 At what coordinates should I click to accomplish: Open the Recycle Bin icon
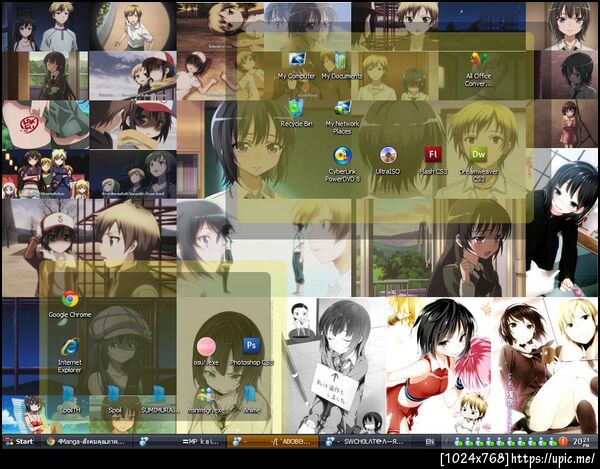[297, 113]
